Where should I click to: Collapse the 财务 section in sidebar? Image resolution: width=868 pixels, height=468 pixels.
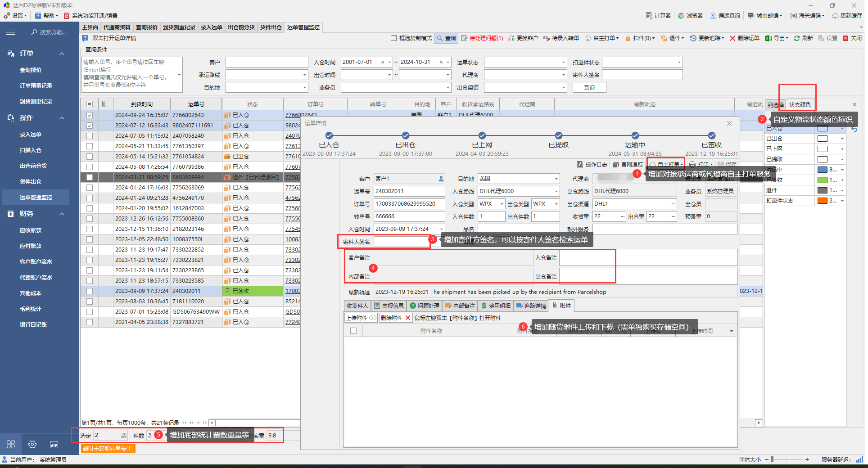click(x=62, y=214)
